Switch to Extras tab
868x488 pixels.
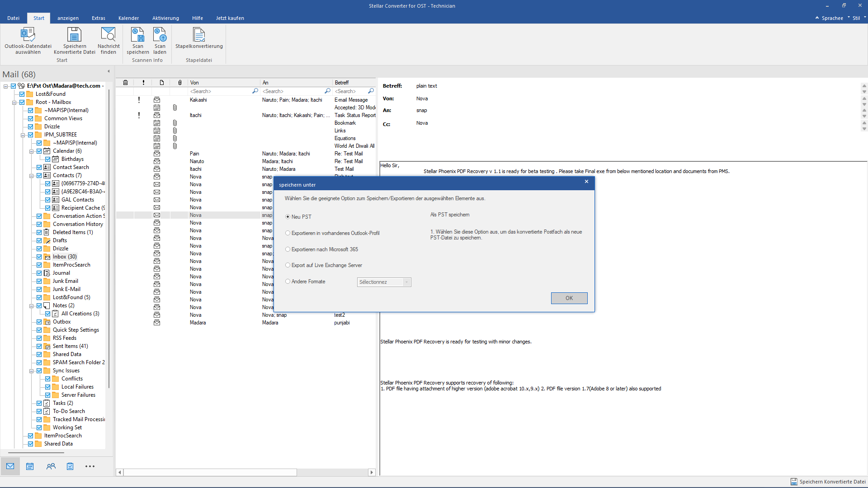point(98,18)
